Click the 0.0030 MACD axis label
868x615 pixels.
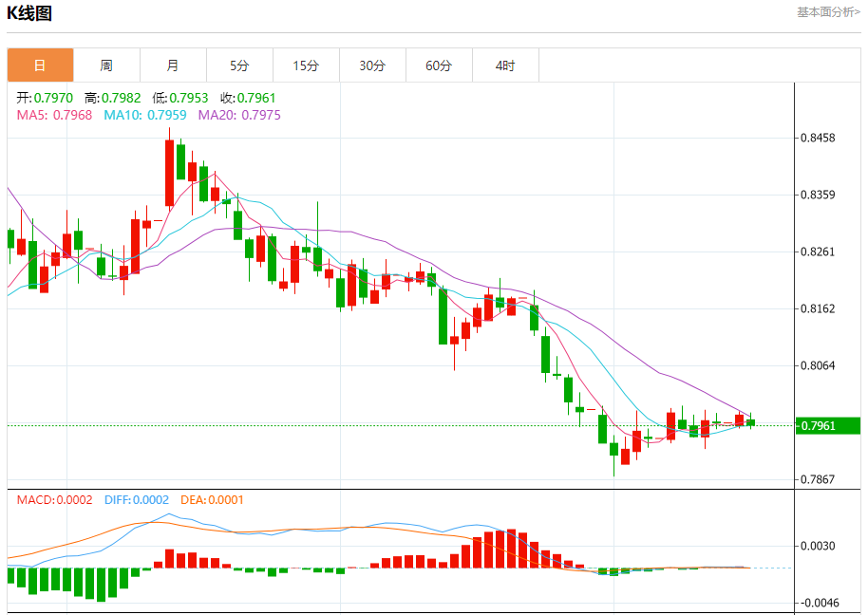(x=819, y=547)
